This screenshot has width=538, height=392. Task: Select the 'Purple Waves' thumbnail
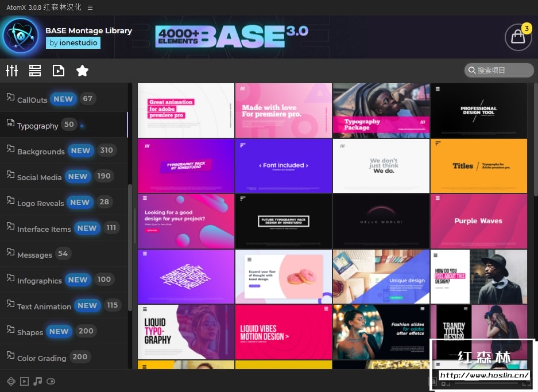479,221
